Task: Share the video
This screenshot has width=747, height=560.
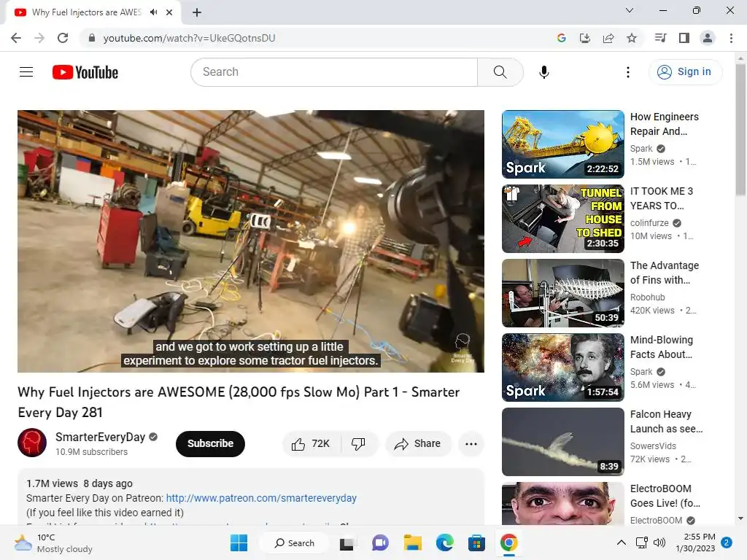Action: click(x=418, y=444)
